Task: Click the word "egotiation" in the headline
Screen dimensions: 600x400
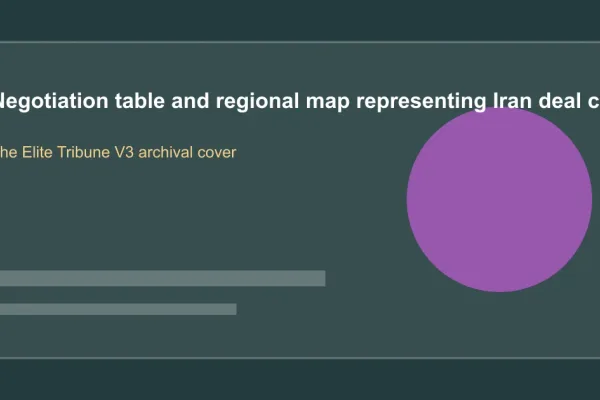Action: tap(54, 101)
